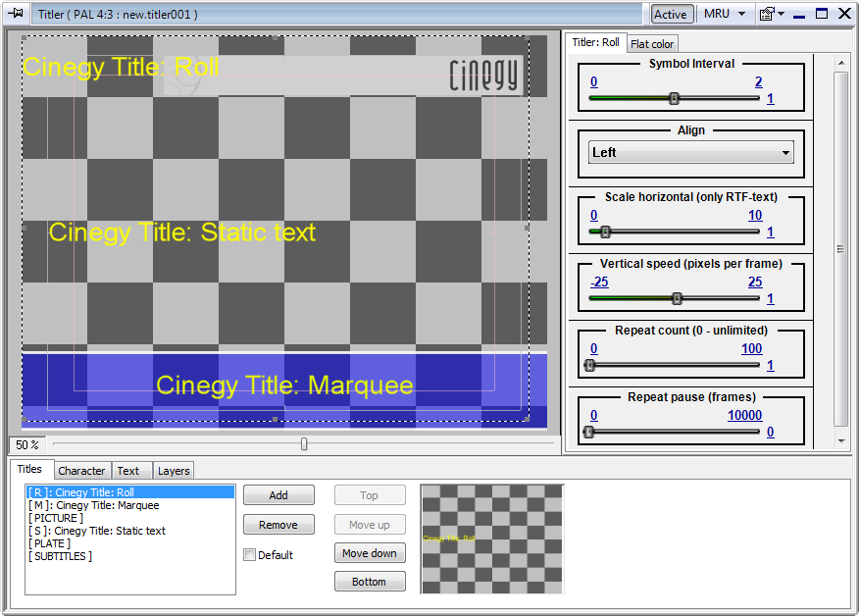Click the Bottom button
The width and height of the screenshot is (859, 616).
pos(370,582)
